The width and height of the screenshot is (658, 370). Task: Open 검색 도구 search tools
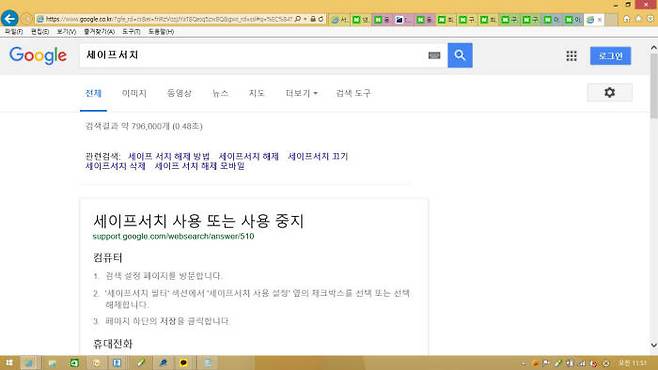353,93
